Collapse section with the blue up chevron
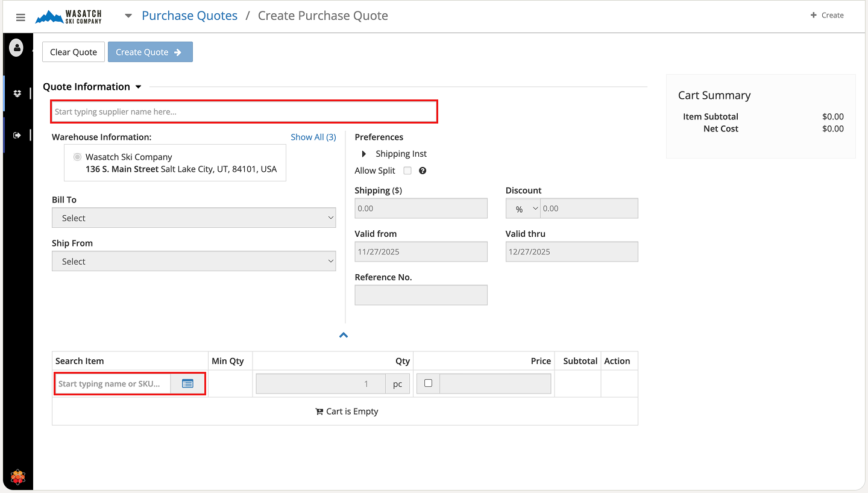This screenshot has height=493, width=868. [x=344, y=335]
